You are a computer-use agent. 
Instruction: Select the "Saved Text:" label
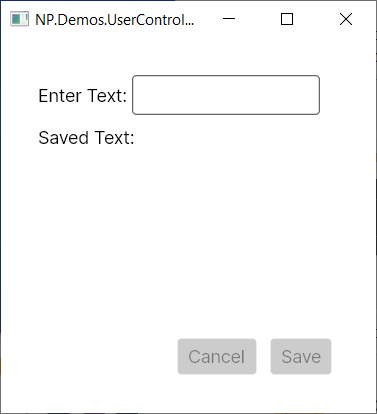pos(86,137)
